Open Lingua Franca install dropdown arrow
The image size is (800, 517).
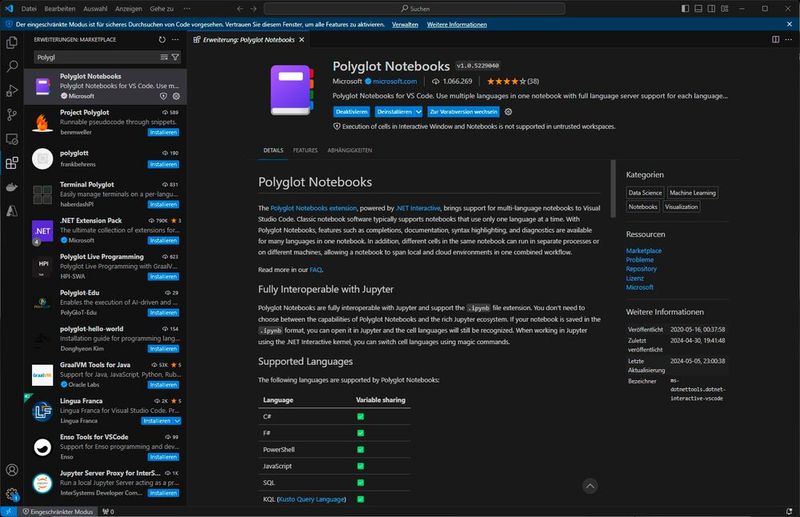(177, 421)
